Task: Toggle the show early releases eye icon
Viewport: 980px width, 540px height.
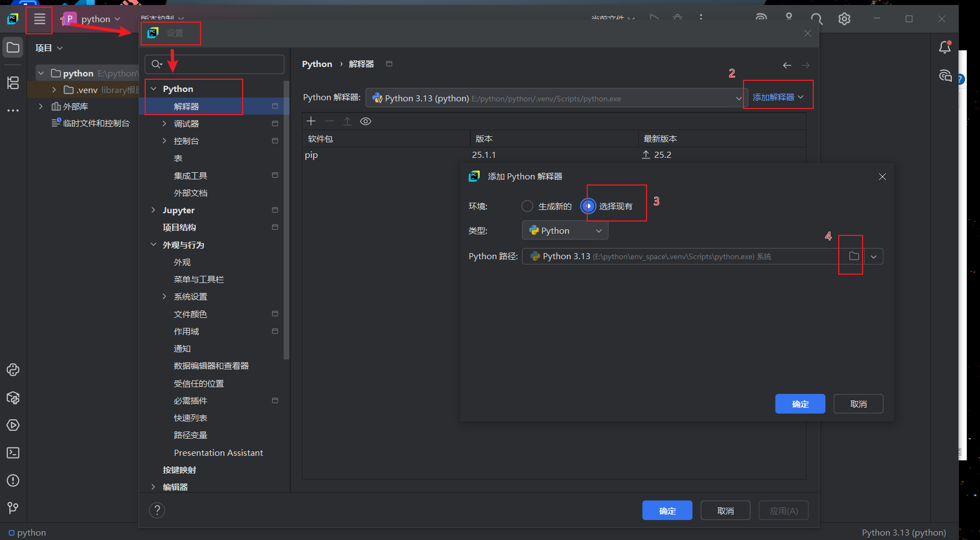Action: tap(366, 121)
